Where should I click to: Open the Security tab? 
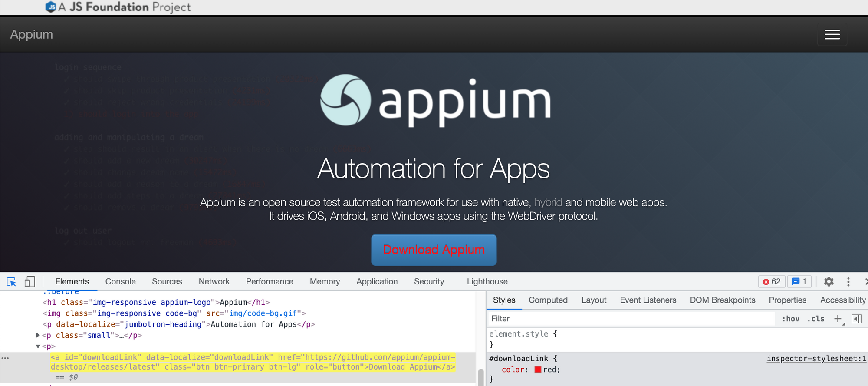[429, 282]
